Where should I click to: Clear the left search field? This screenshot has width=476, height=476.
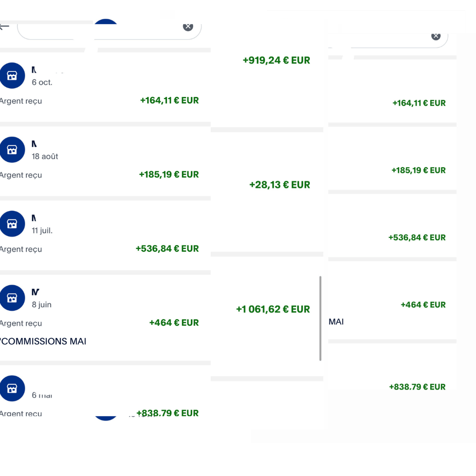[x=188, y=26]
